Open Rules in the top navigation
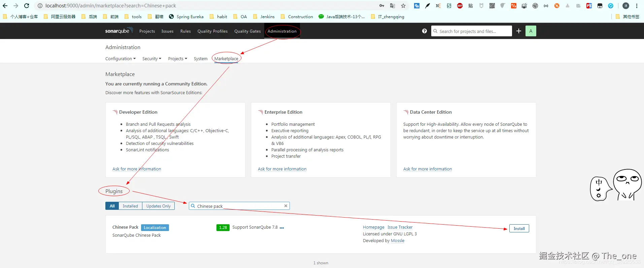The image size is (644, 268). point(185,31)
